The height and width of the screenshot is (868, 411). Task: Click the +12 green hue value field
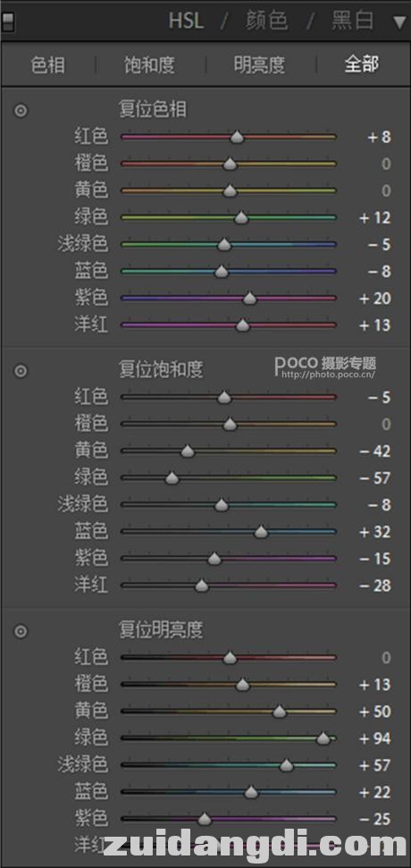[x=374, y=218]
